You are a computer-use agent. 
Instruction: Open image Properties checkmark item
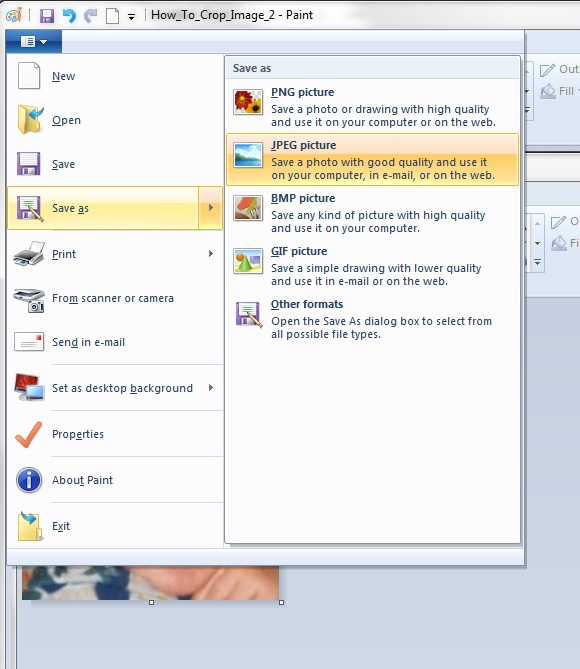coord(115,434)
